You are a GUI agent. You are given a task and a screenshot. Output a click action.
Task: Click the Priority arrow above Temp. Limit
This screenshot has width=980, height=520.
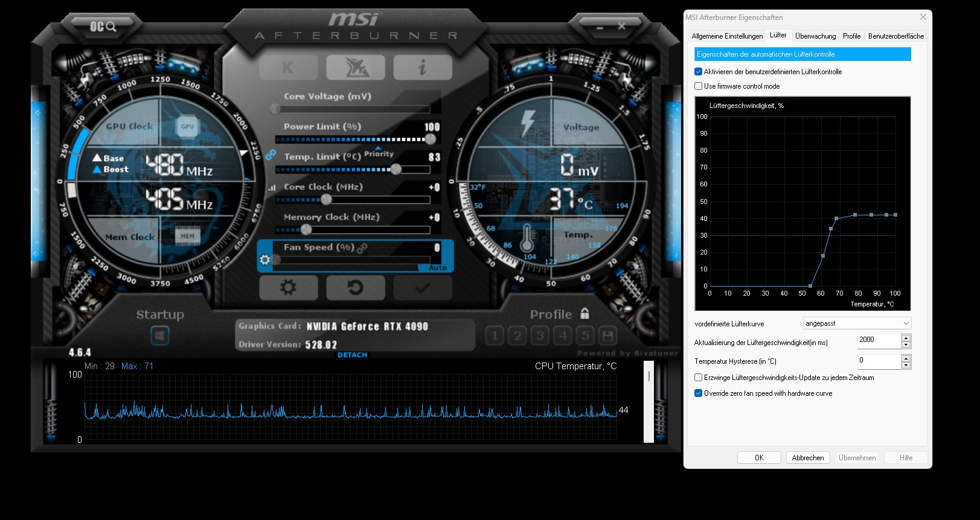pos(379,148)
